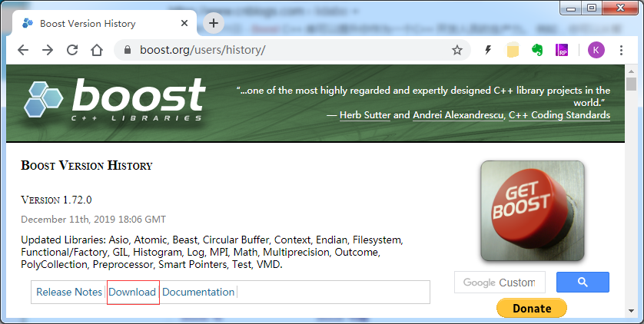Go forward to the next page

48,50
